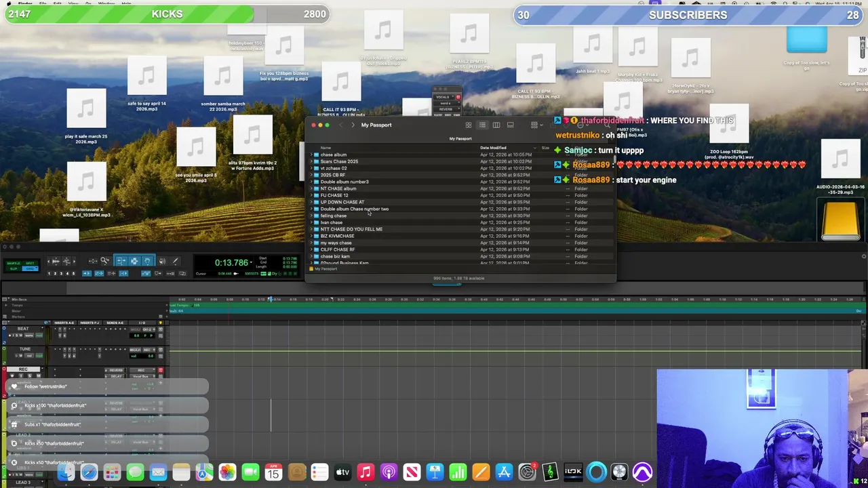This screenshot has width=868, height=488.
Task: Open System Settings from the Dock
Action: (x=527, y=472)
